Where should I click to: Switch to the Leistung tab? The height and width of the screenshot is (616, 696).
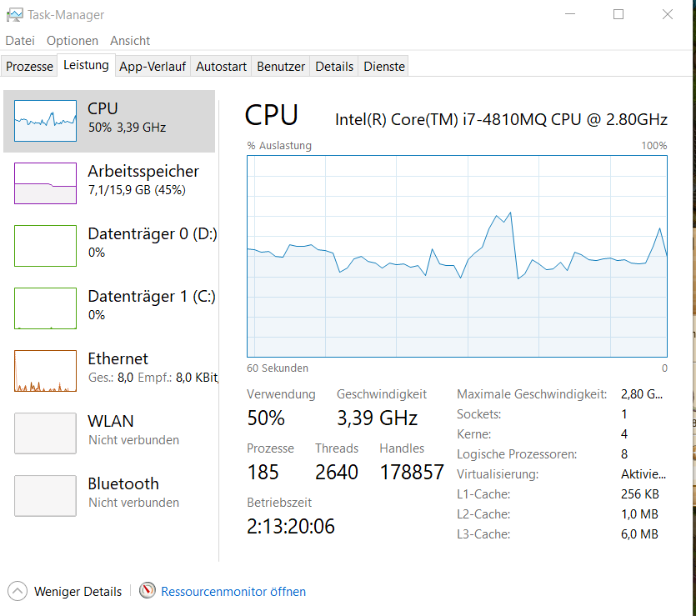(x=86, y=65)
